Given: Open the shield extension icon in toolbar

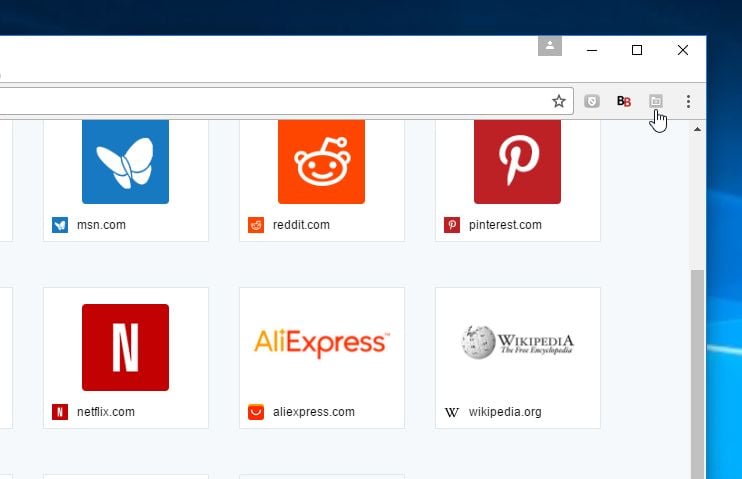Looking at the screenshot, I should [x=592, y=101].
